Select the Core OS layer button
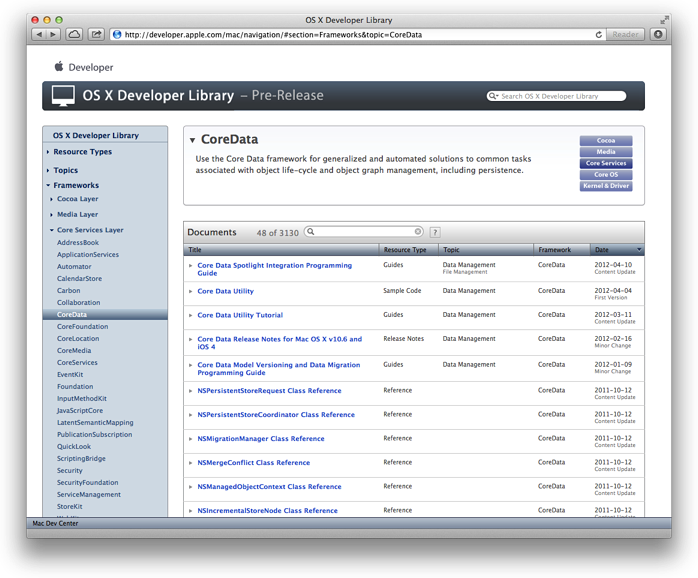698x578 pixels. pyautogui.click(x=606, y=175)
